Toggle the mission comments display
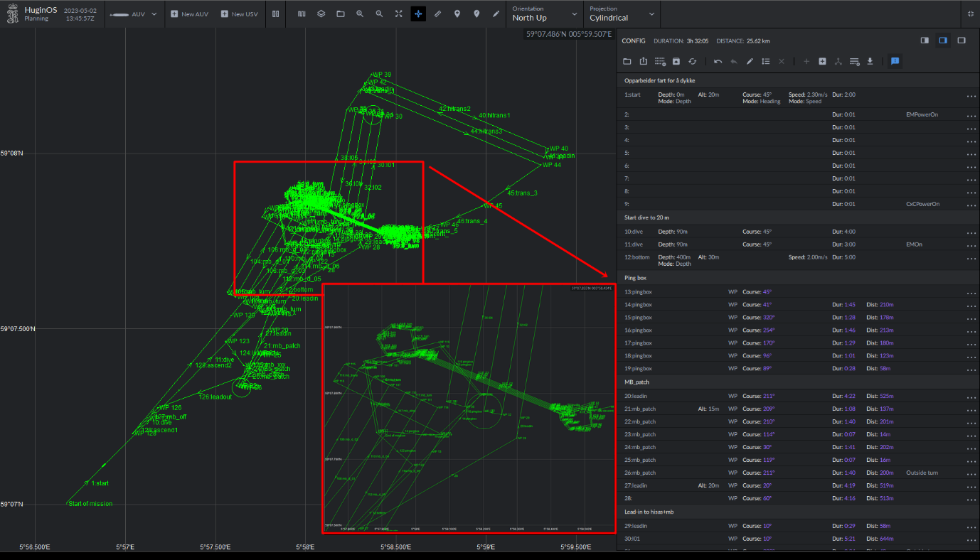 (895, 61)
